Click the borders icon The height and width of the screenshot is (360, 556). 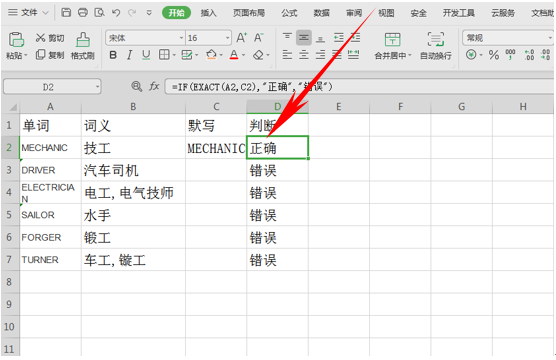coord(164,55)
